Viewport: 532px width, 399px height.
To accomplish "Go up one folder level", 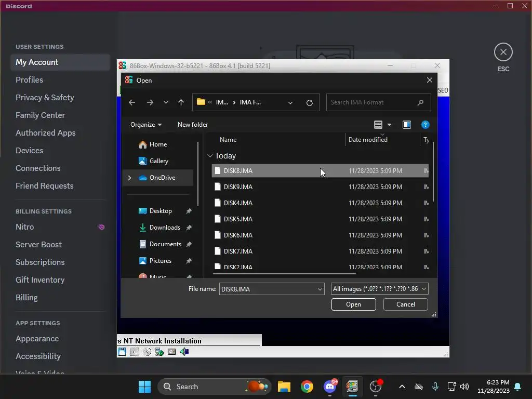I will click(x=181, y=102).
